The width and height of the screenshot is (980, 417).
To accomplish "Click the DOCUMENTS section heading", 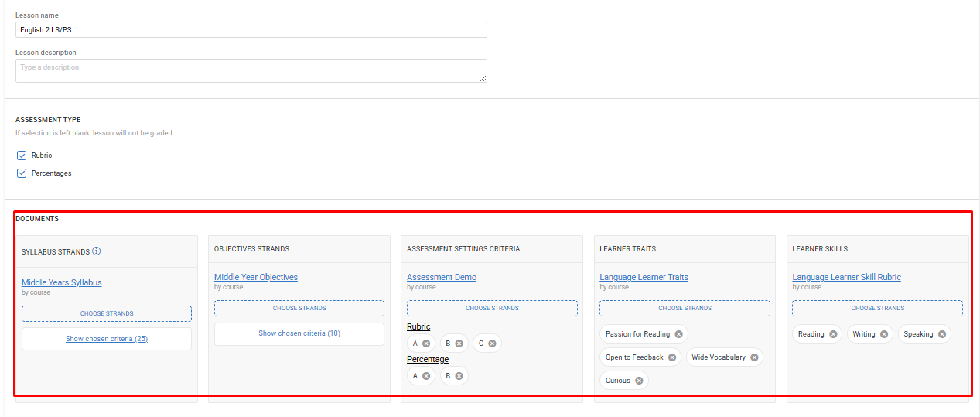I will pyautogui.click(x=37, y=219).
